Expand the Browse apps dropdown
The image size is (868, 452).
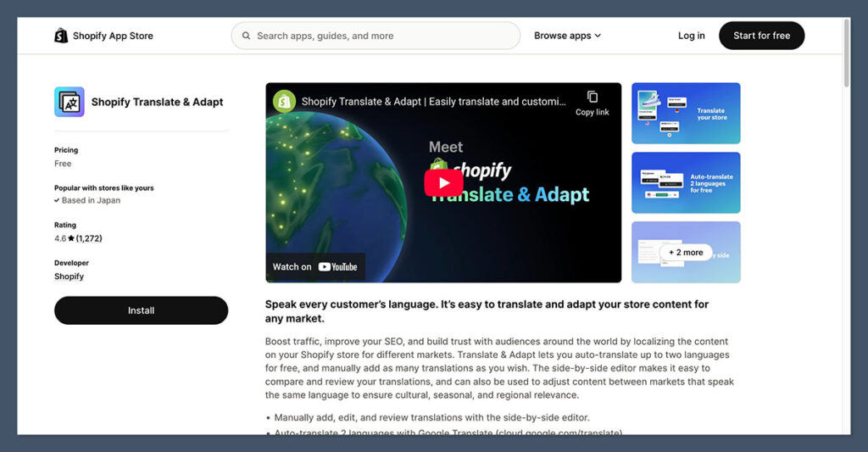point(567,36)
